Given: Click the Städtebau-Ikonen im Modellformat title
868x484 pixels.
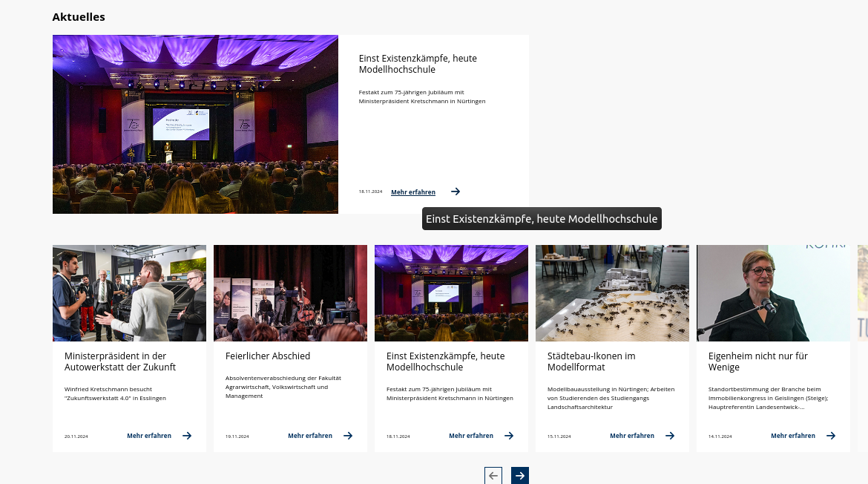Looking at the screenshot, I should pyautogui.click(x=591, y=362).
